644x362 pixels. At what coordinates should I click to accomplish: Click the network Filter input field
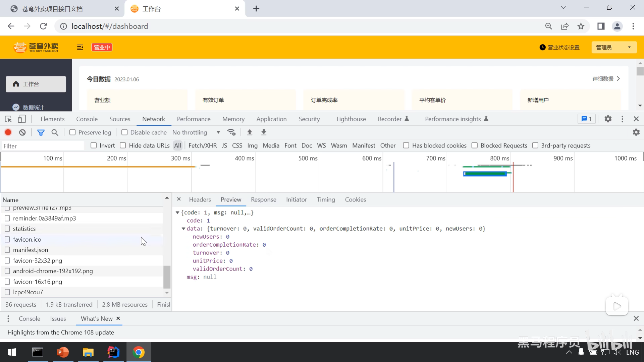point(43,146)
